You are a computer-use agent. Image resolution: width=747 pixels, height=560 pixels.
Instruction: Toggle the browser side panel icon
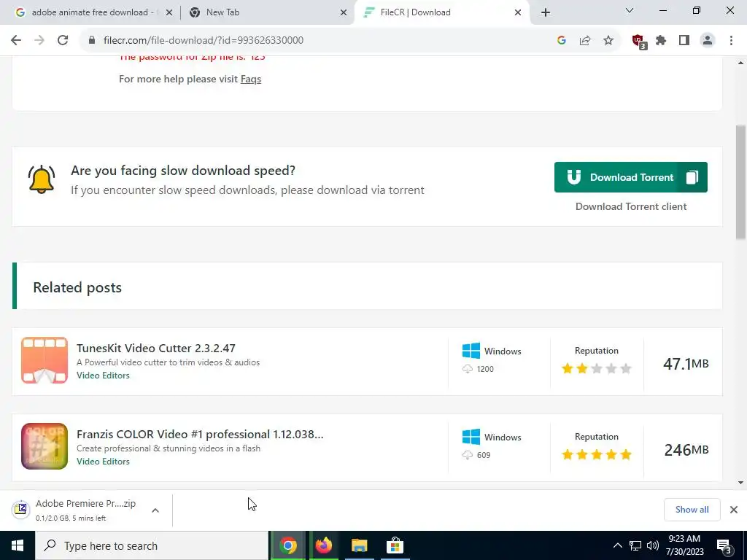click(684, 41)
